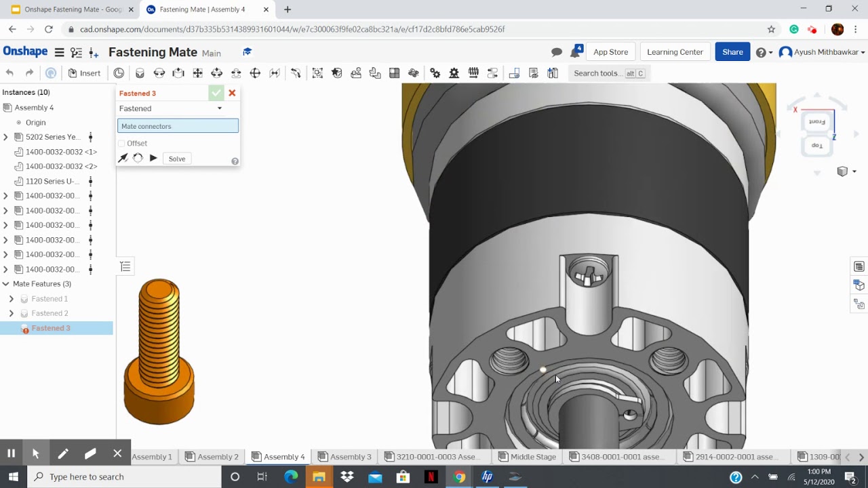Viewport: 868px width, 488px height.
Task: Open the Onshape hamburger menu
Action: 59,52
